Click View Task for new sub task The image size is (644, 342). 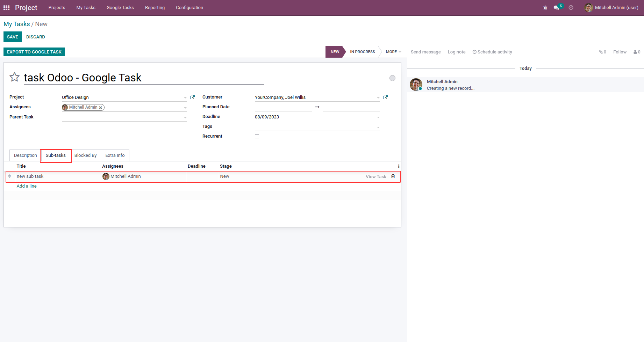pos(376,177)
